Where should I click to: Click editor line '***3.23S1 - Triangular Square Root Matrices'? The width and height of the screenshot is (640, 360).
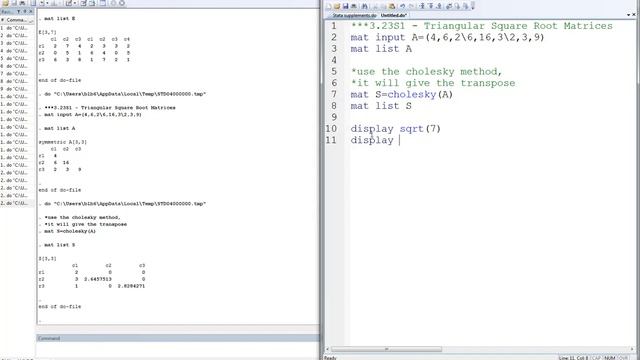(x=482, y=26)
